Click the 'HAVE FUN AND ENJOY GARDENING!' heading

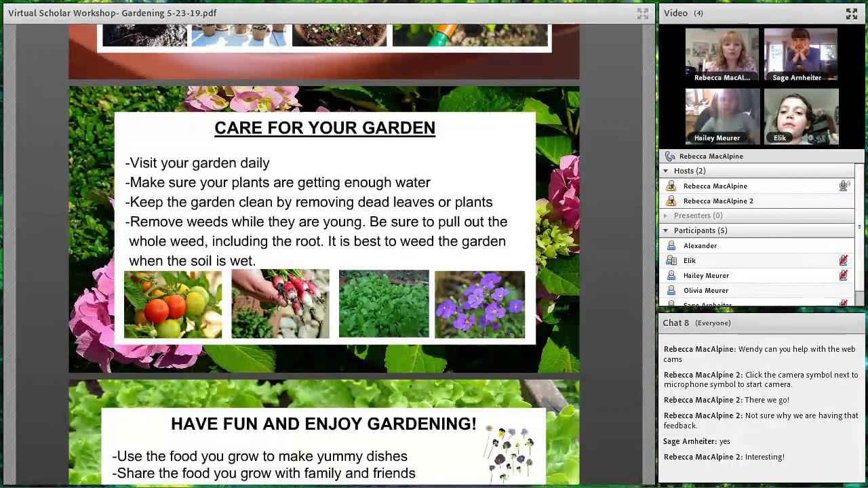tap(323, 424)
